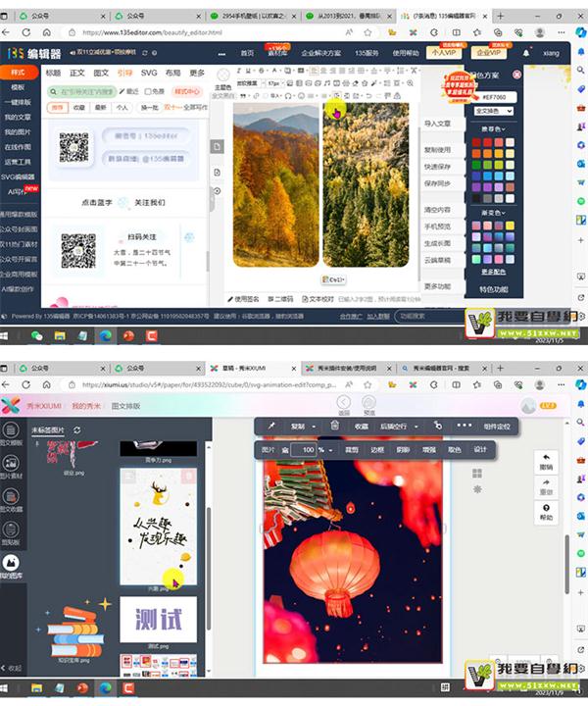588x706 pixels.
Task: Click the 135 style search field
Action: (x=82, y=92)
